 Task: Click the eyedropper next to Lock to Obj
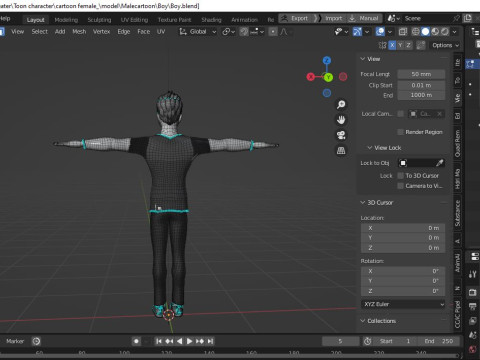click(439, 163)
